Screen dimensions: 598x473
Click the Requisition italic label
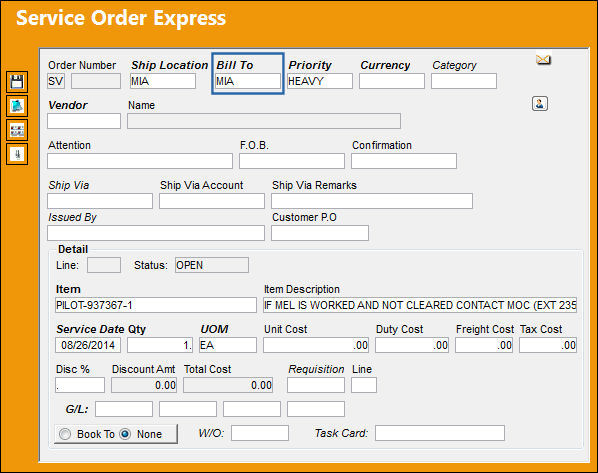coord(316,369)
